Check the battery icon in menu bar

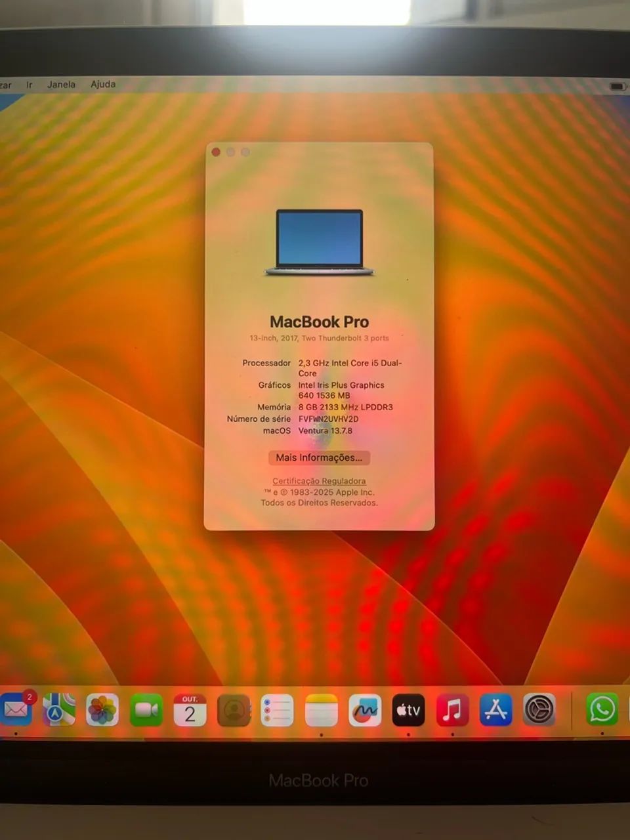(618, 86)
